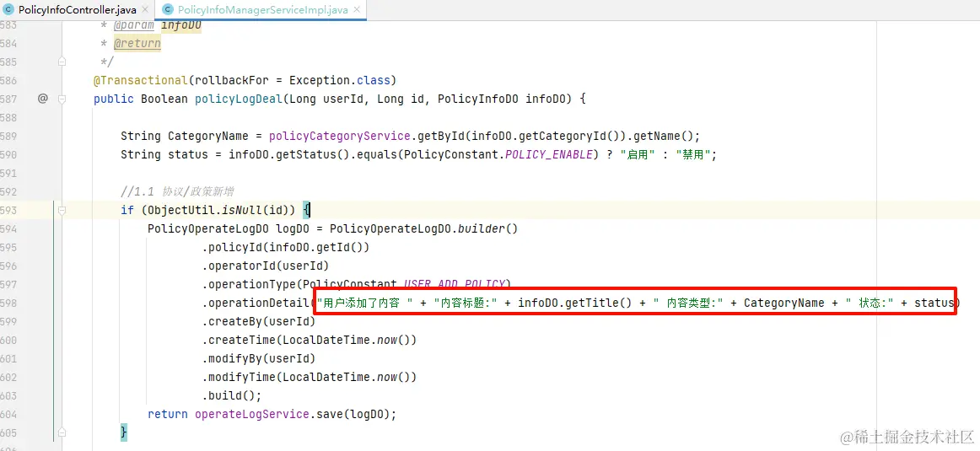Collapse the if block fold on line 593

[x=62, y=211]
